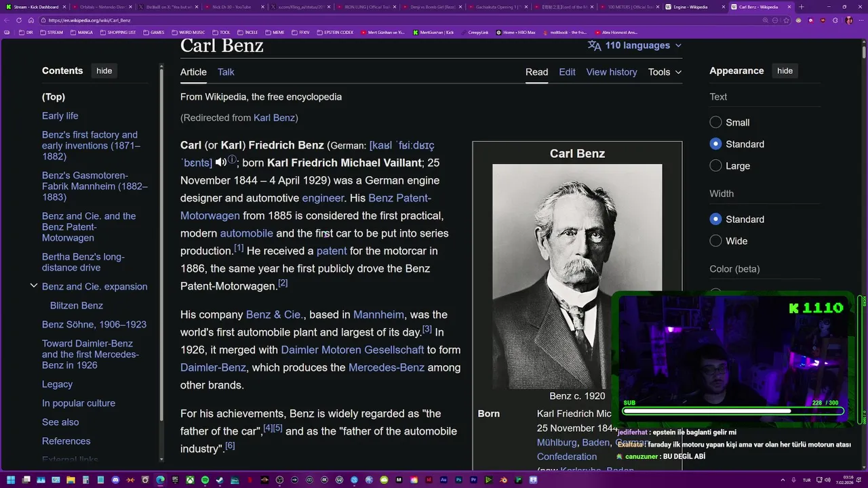
Task: Open the patent link
Action: pyautogui.click(x=332, y=251)
